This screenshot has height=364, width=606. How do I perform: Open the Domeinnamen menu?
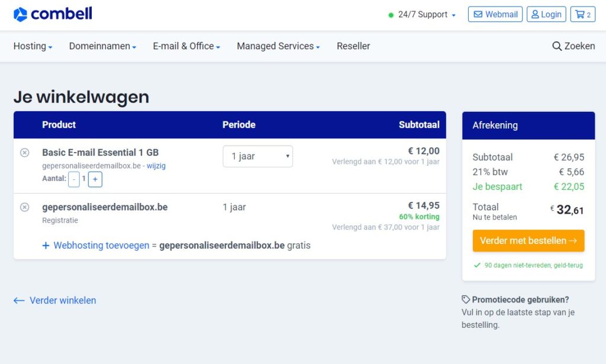(102, 46)
